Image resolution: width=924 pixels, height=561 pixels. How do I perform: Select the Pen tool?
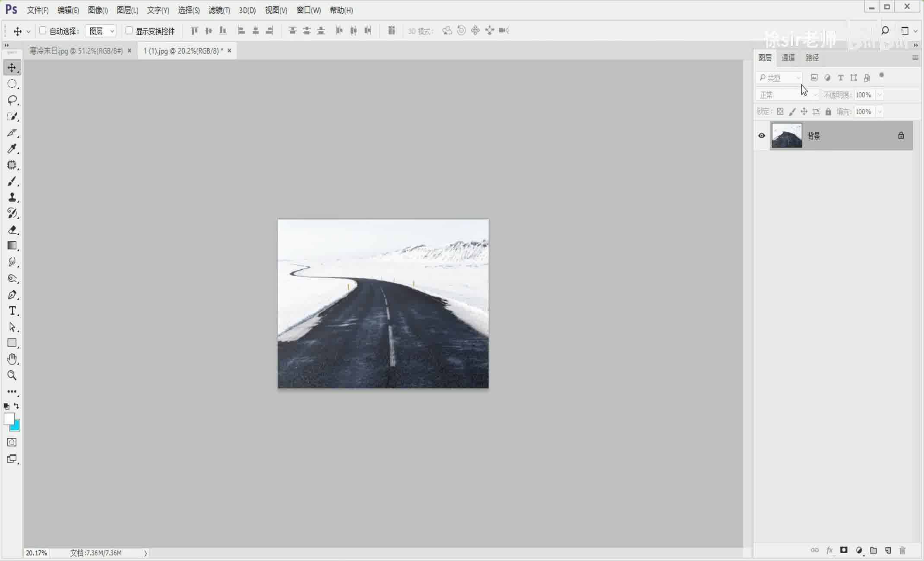click(12, 295)
